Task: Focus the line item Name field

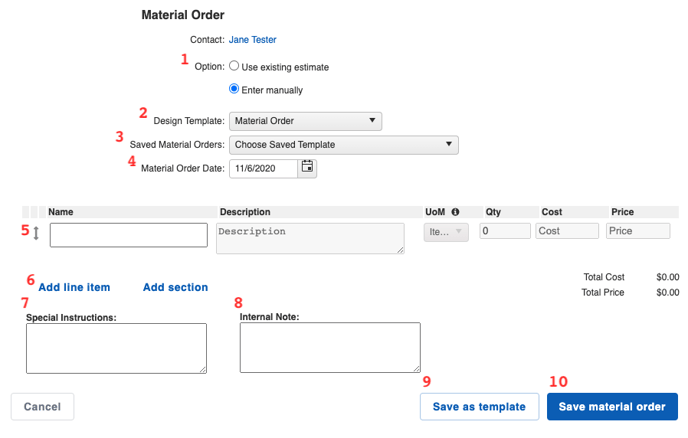Action: pos(129,235)
